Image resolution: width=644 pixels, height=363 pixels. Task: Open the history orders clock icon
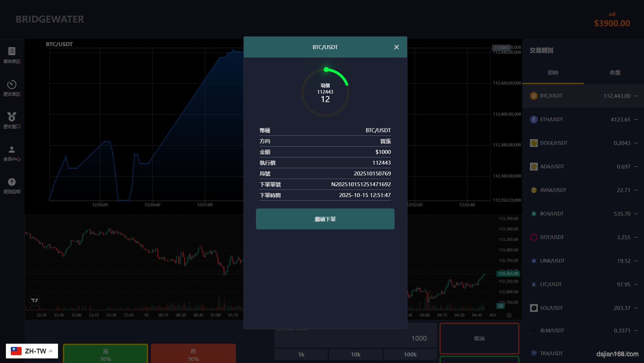[x=12, y=84]
